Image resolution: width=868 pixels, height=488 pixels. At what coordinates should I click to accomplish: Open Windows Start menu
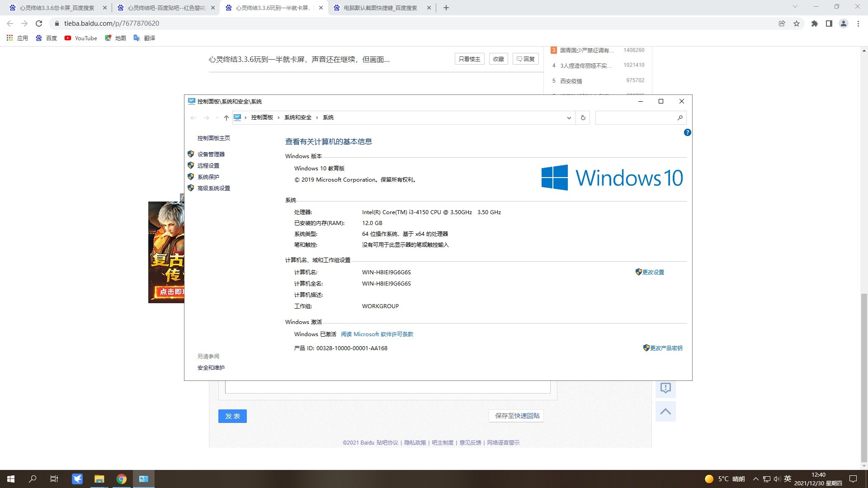(x=11, y=479)
